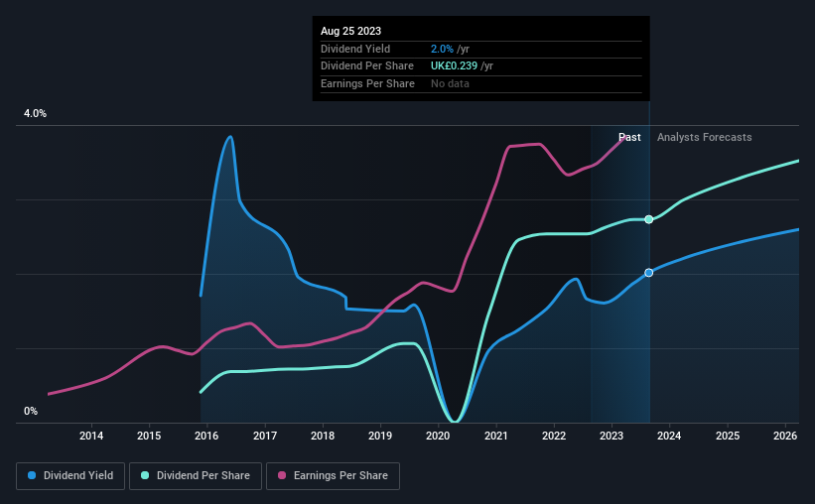Image resolution: width=815 pixels, height=504 pixels.
Task: Select the teal data point marker on chart
Action: (648, 219)
